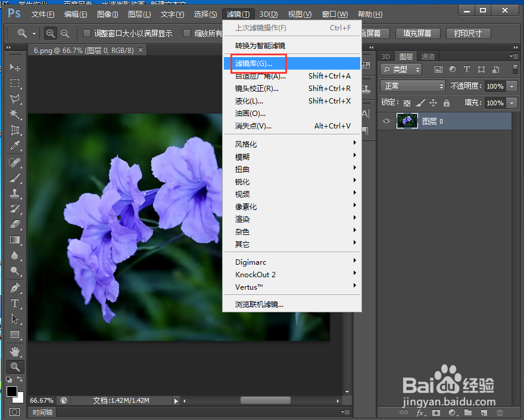This screenshot has height=420, width=524.
Task: Select the Move tool
Action: pyautogui.click(x=15, y=68)
